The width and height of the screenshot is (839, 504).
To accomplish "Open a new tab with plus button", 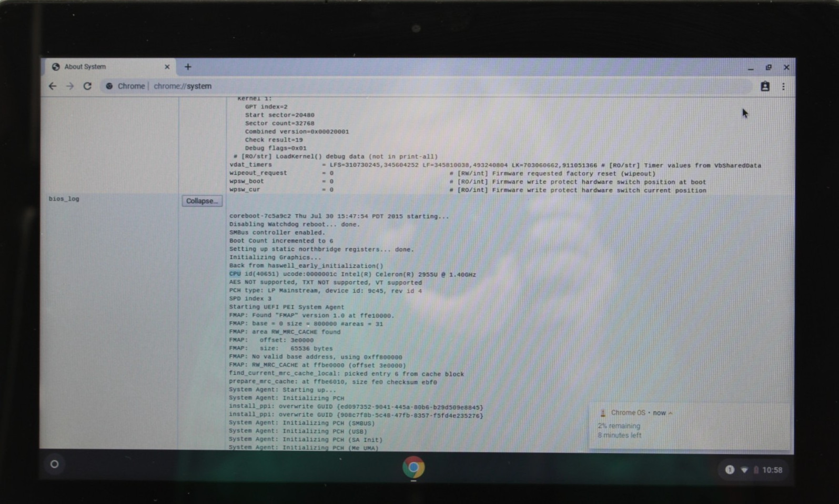I will [188, 67].
